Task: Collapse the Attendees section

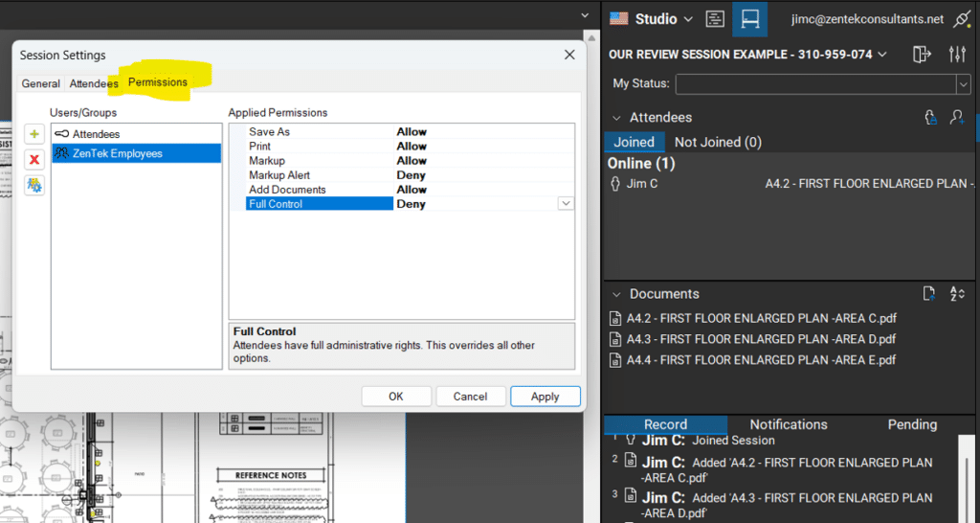Action: 617,118
